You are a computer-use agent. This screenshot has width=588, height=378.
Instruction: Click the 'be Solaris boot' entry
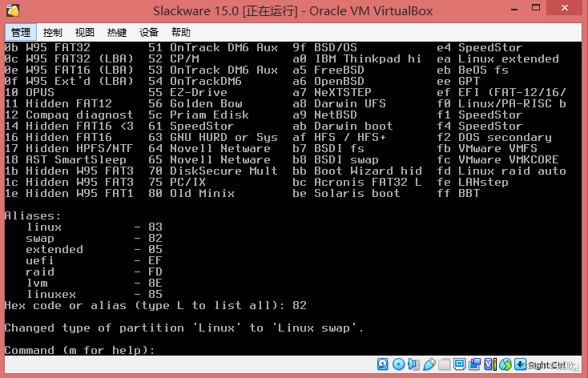[346, 194]
